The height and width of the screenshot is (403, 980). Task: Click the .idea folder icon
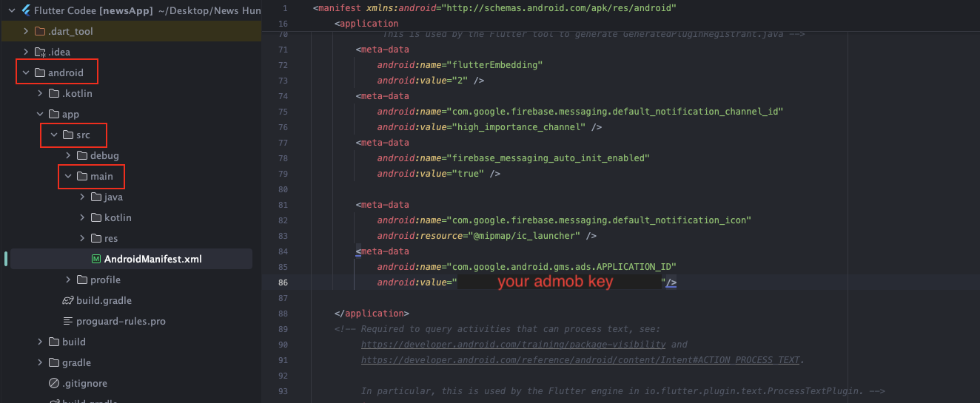(40, 52)
